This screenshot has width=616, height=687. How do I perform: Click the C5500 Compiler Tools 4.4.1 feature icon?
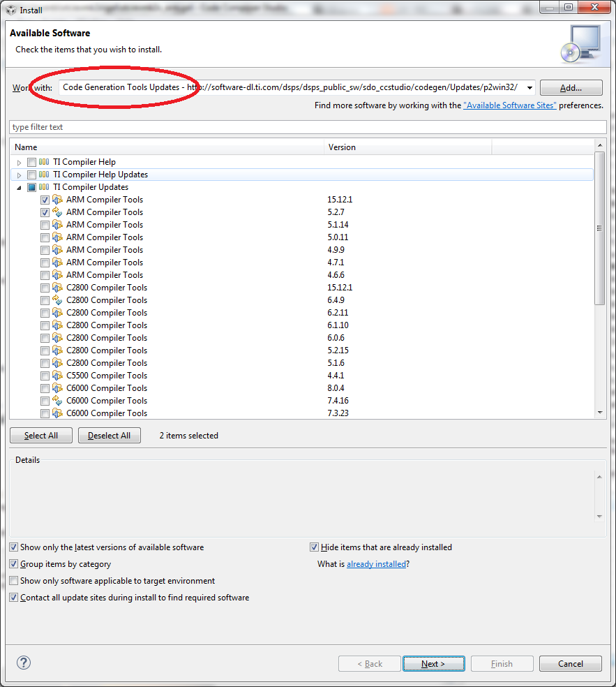point(57,376)
